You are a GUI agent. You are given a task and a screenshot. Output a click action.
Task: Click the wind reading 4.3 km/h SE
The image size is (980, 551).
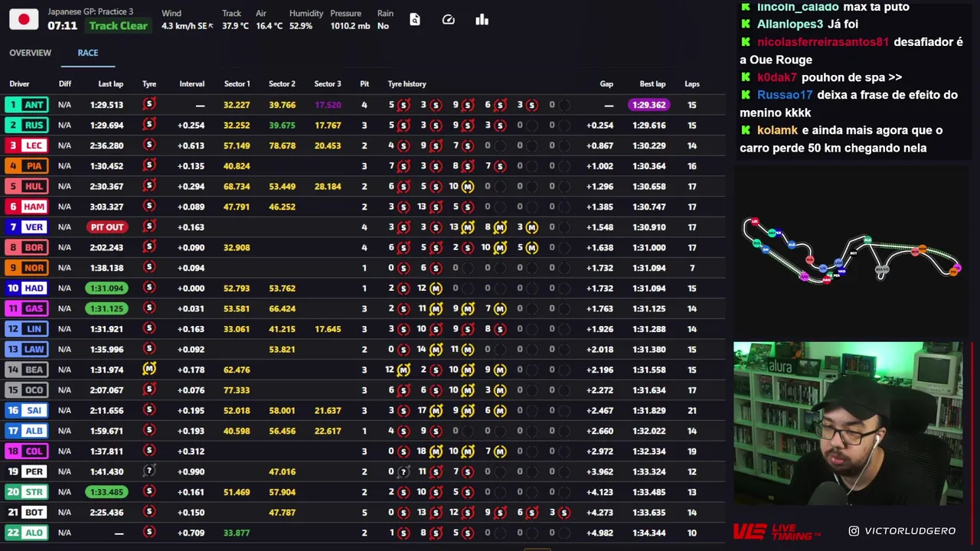point(185,26)
